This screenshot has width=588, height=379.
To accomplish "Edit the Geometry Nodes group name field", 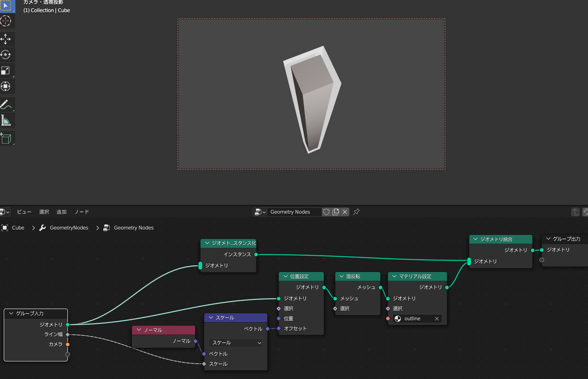I will tap(294, 212).
